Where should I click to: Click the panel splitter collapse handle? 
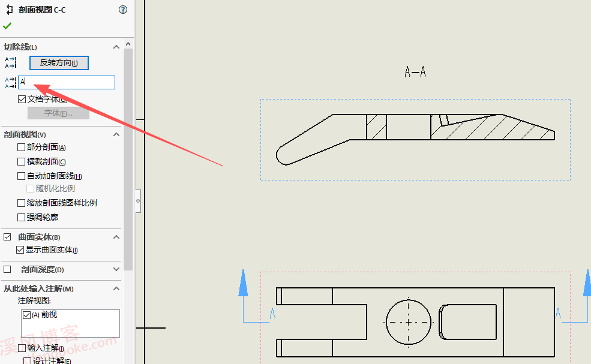click(x=138, y=201)
